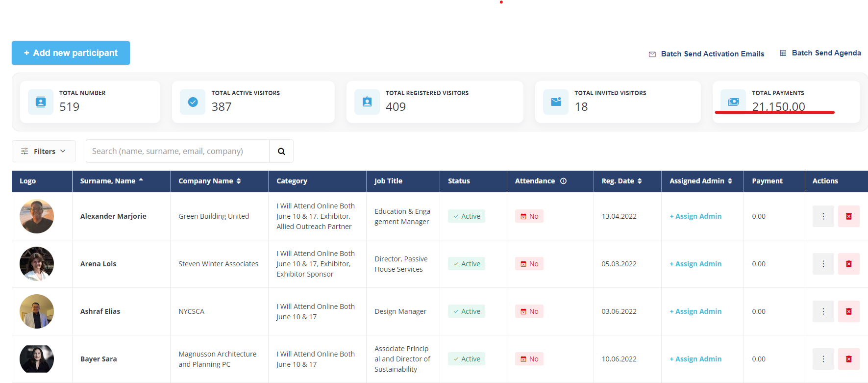
Task: Click the Total Invited Visitors envelope icon
Action: [556, 102]
